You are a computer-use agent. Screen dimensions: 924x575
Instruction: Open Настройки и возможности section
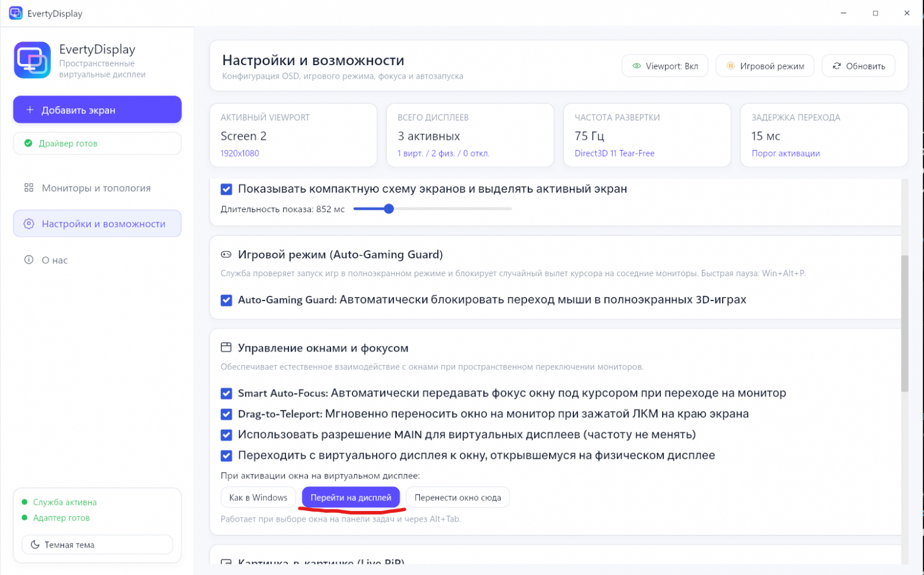97,223
